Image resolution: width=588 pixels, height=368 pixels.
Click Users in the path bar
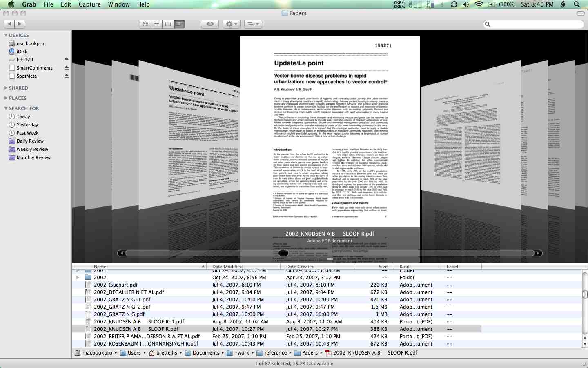[130, 353]
